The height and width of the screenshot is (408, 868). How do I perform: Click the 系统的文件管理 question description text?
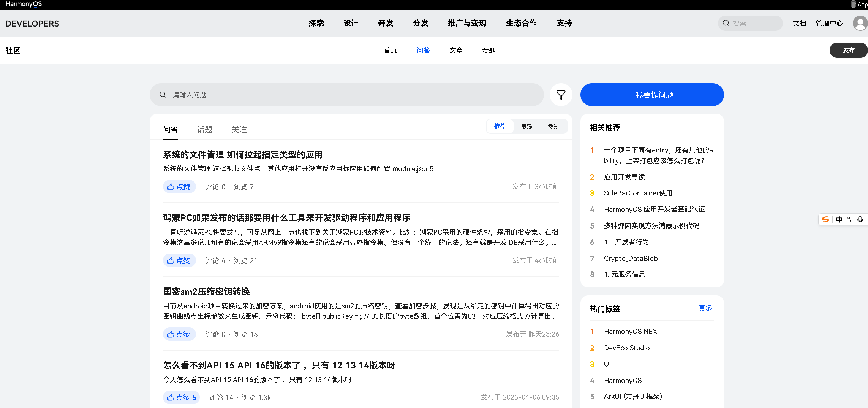pos(298,169)
